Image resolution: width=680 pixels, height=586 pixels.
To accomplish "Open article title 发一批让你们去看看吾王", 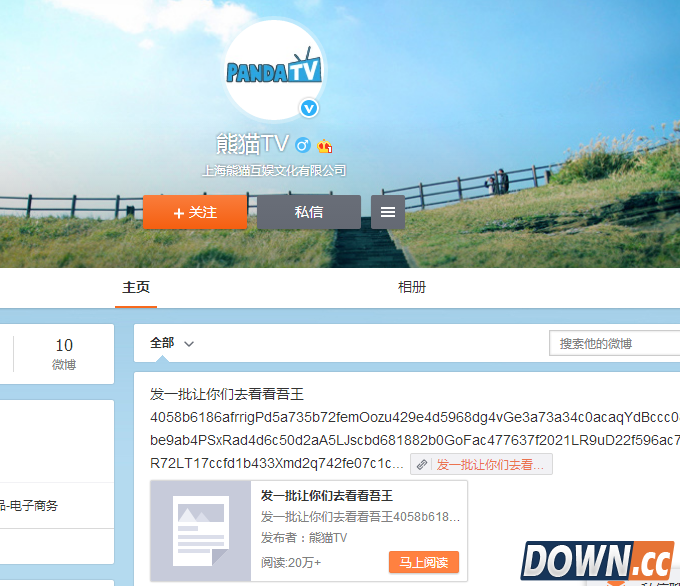I will coord(327,496).
